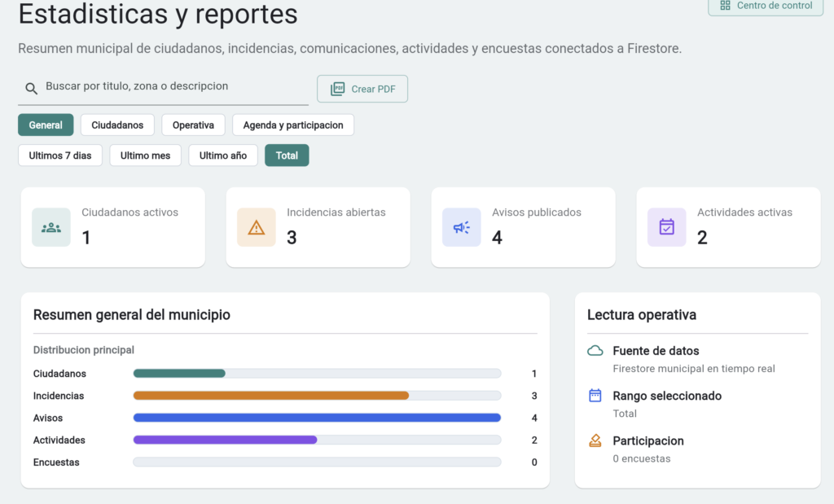Click the Resumen general del municipio heading
Screen dimensions: 834x504
tap(131, 315)
